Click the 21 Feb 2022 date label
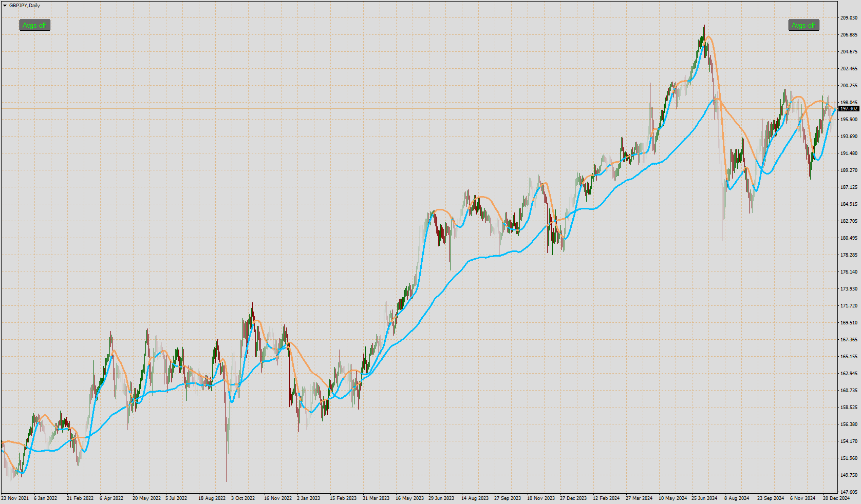This screenshot has height=504, width=861. click(80, 498)
